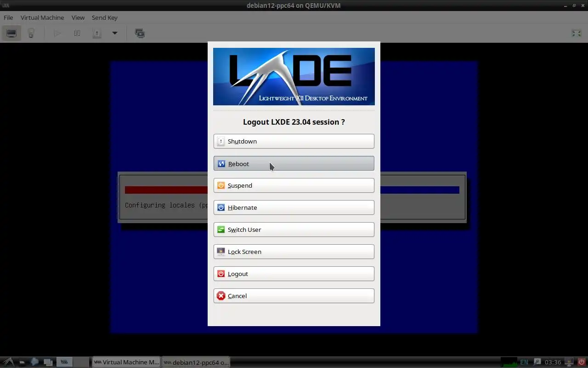Click the display monitor tray icon
The image size is (588, 368).
570,362
